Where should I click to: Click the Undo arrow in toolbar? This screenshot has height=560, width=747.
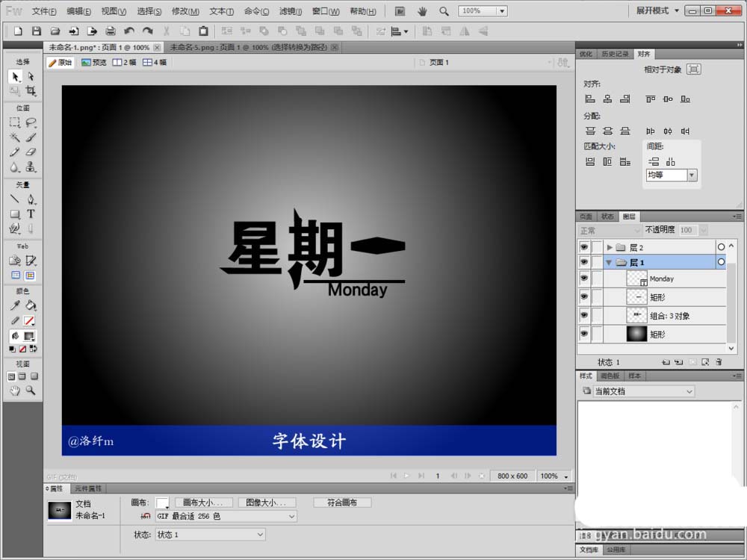pyautogui.click(x=128, y=31)
